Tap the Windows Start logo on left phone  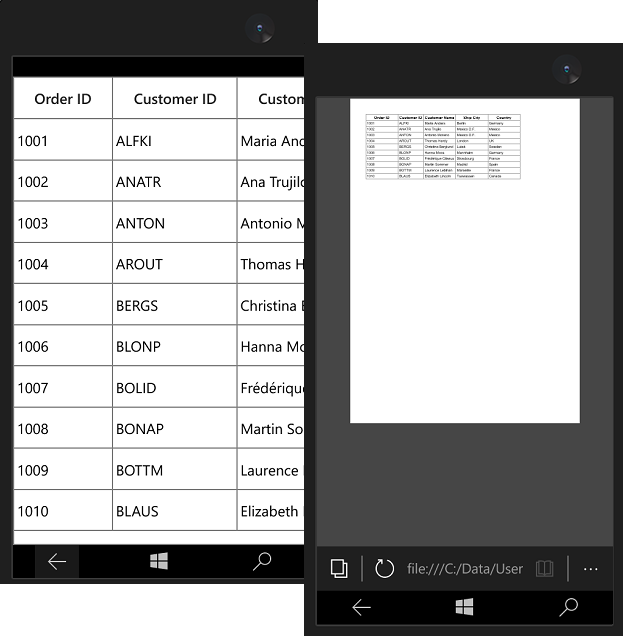point(159,561)
